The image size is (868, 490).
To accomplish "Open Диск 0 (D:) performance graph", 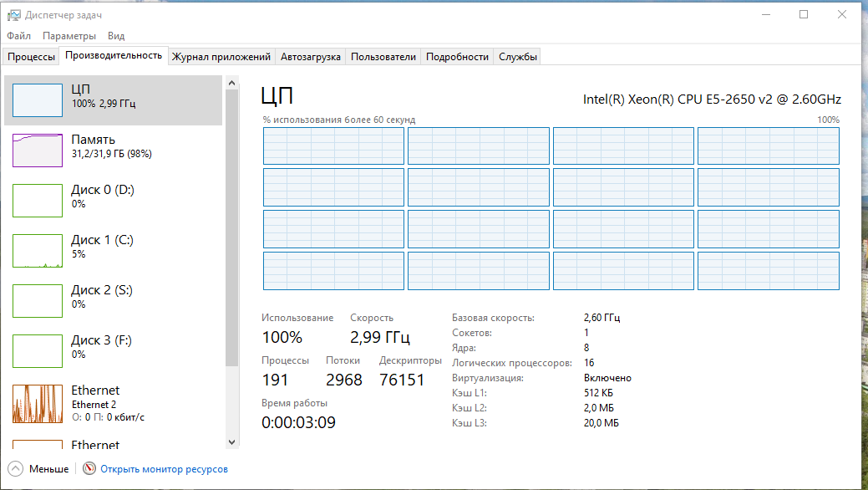I will click(38, 201).
